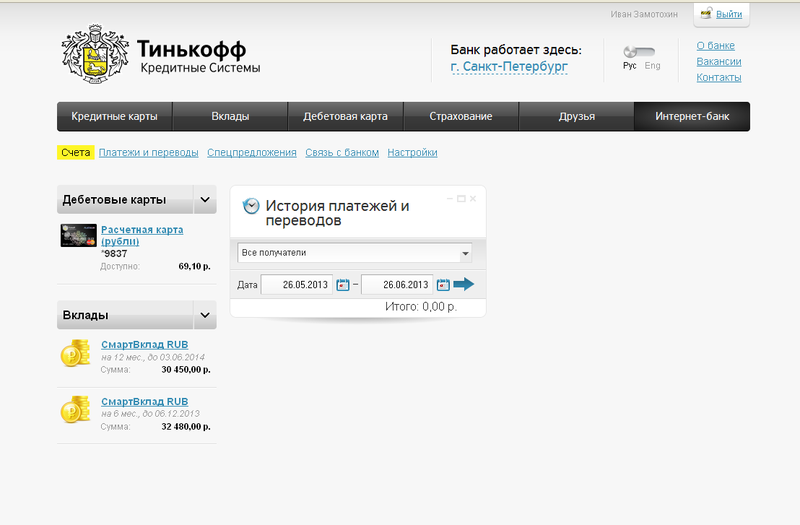Open the Все получатели dropdown

point(355,253)
